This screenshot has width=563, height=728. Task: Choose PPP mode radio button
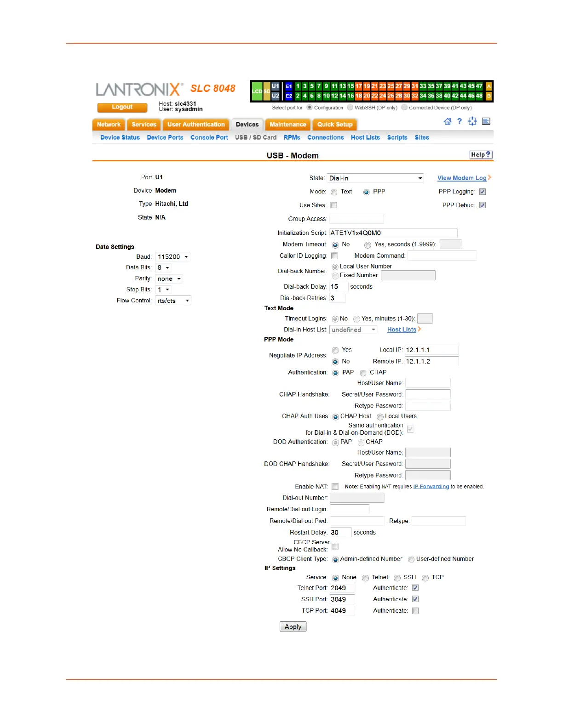click(367, 192)
